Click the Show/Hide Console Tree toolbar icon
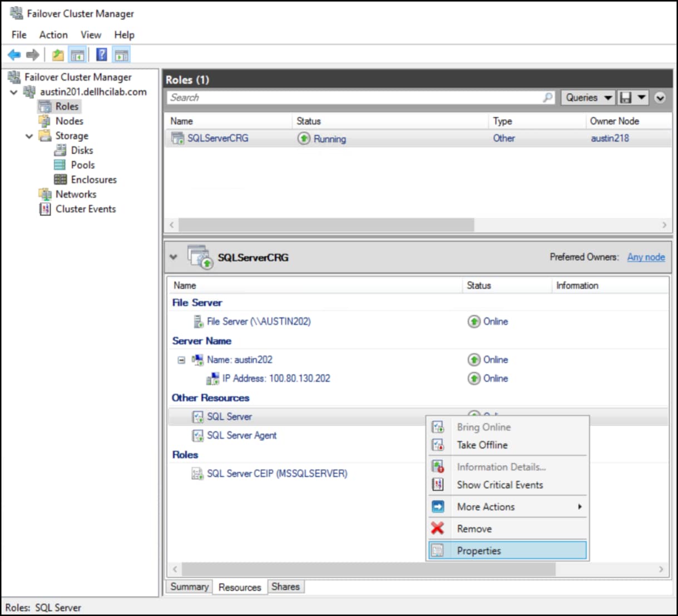 pos(77,55)
